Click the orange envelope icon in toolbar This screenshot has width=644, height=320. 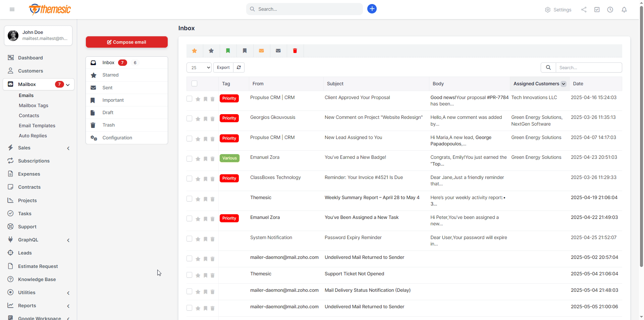click(x=262, y=51)
